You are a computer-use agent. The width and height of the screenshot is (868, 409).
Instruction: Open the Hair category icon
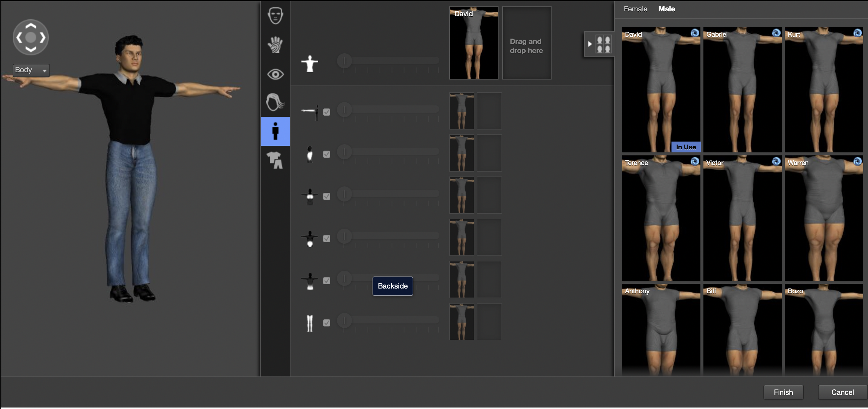[x=275, y=102]
